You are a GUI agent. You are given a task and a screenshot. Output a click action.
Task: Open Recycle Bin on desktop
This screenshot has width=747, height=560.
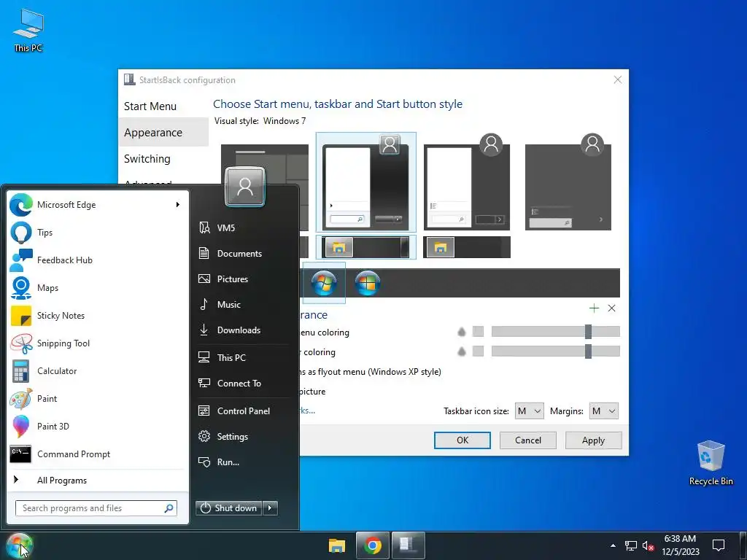(x=711, y=463)
